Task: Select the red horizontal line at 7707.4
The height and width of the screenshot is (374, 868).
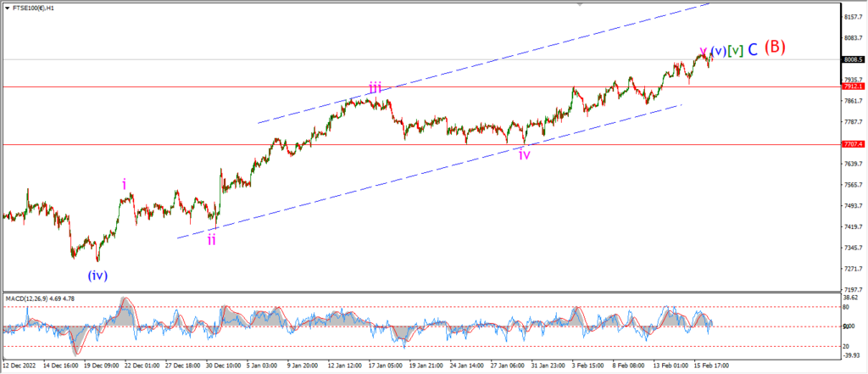Action: coord(420,144)
